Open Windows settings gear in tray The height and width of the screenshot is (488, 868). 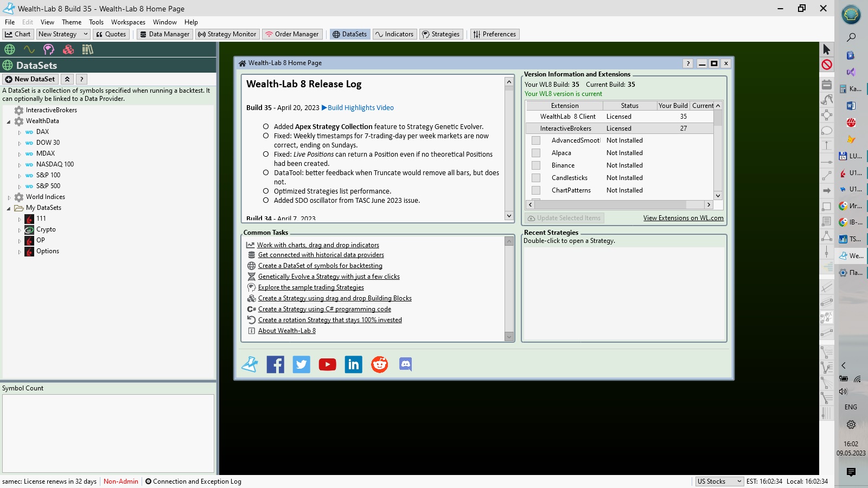pyautogui.click(x=851, y=425)
